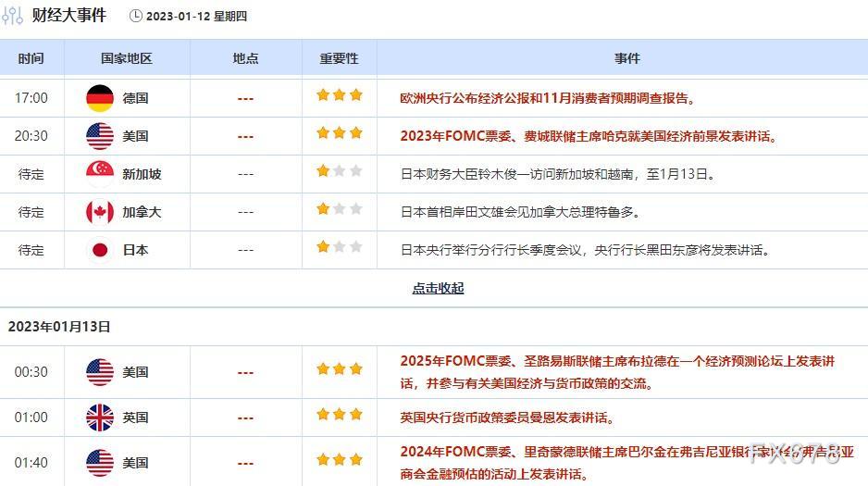Click the 地点 dashes in the 英国 row
This screenshot has height=486, width=868.
point(246,418)
